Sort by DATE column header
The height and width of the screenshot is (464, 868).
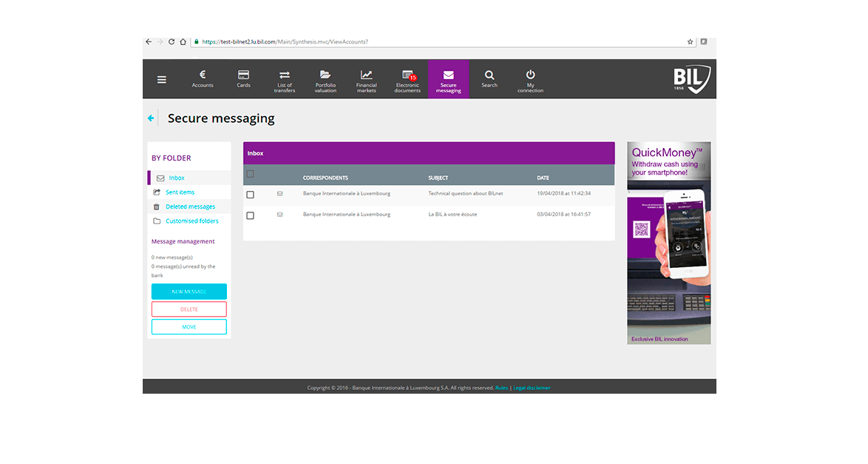pyautogui.click(x=543, y=178)
